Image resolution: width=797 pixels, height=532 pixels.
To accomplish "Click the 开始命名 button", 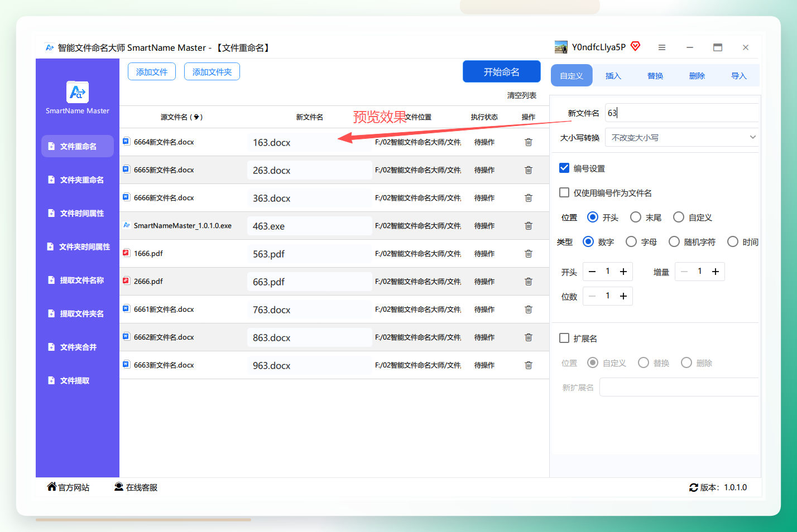I will point(502,71).
